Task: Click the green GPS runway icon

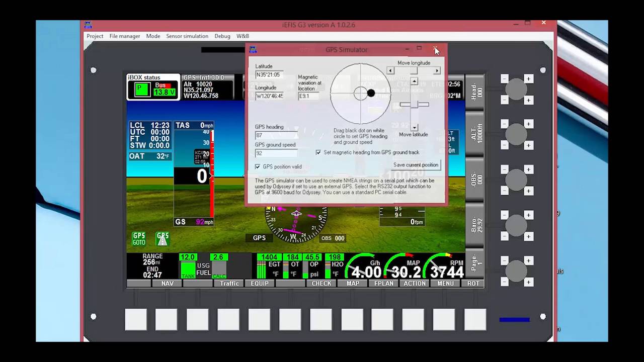Action: tap(163, 239)
